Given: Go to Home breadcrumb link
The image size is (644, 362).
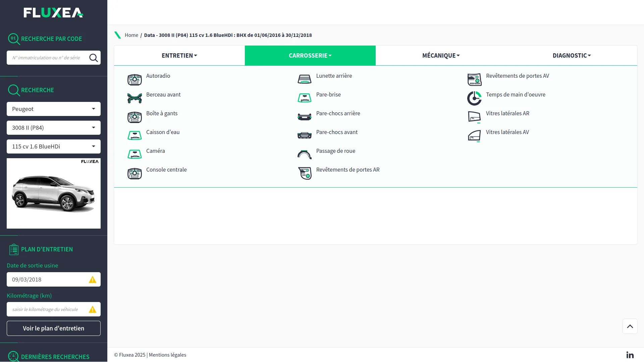Looking at the screenshot, I should (x=131, y=35).
